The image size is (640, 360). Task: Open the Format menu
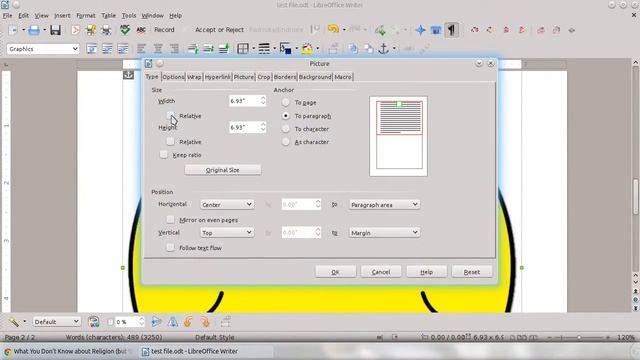pyautogui.click(x=86, y=16)
